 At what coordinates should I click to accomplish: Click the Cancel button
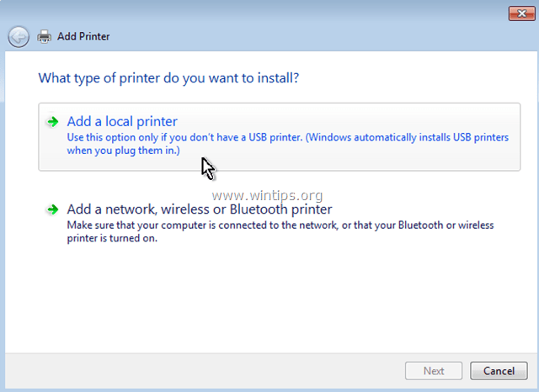click(499, 371)
